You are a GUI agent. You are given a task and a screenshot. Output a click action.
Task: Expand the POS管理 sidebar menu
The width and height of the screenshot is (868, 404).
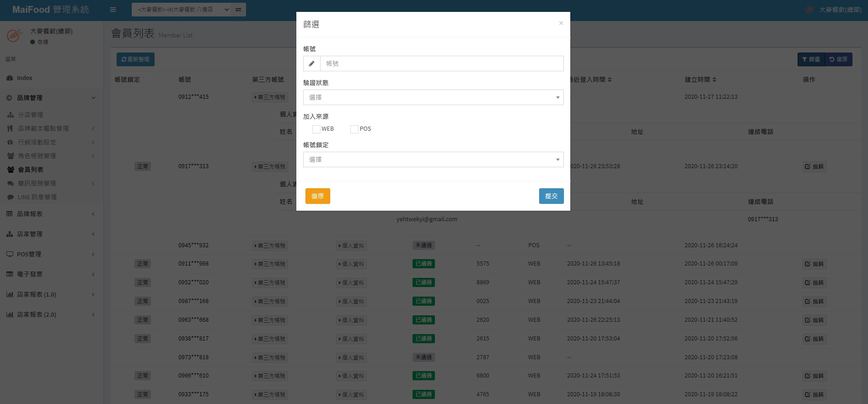pos(50,254)
